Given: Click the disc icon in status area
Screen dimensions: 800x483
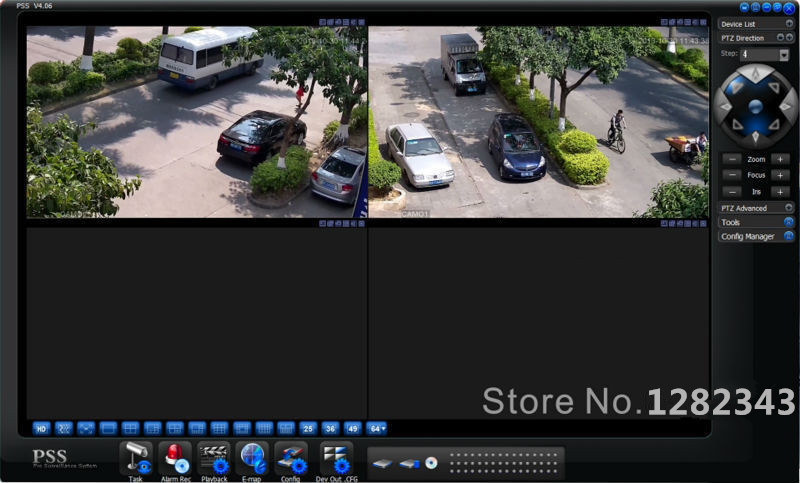Looking at the screenshot, I should (431, 463).
